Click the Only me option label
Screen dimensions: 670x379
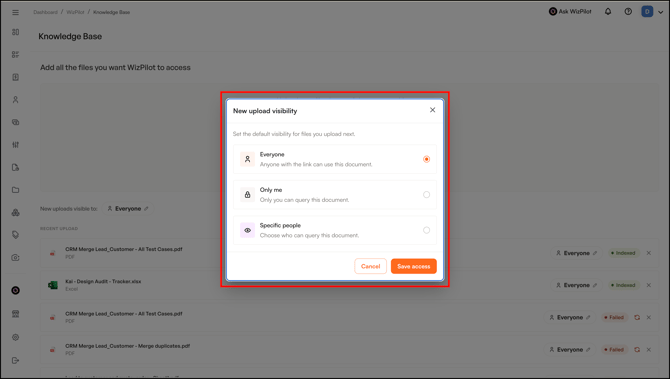[271, 190]
